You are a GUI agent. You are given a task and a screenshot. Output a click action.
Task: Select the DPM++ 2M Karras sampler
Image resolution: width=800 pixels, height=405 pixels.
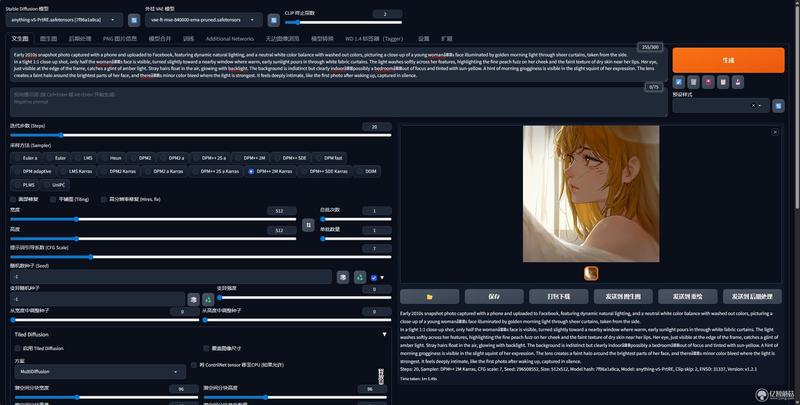click(271, 171)
